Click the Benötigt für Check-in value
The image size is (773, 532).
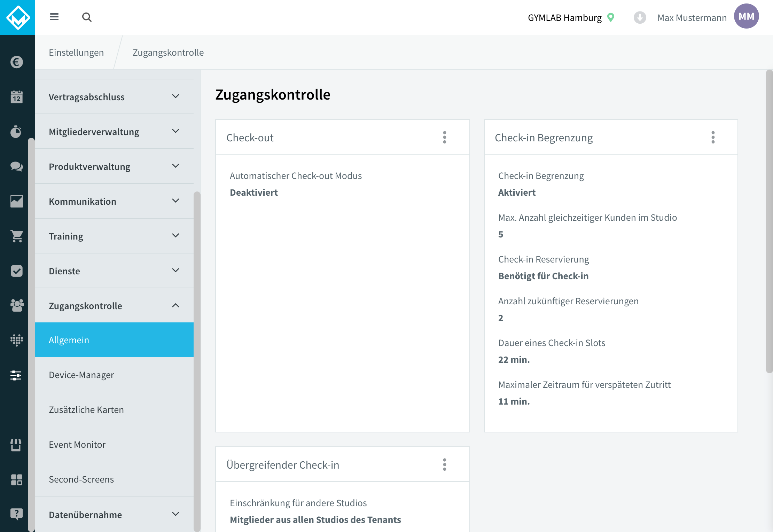pyautogui.click(x=543, y=276)
